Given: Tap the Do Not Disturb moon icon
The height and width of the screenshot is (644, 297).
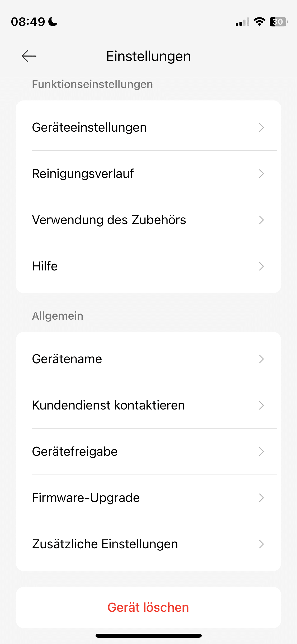Looking at the screenshot, I should click(53, 22).
